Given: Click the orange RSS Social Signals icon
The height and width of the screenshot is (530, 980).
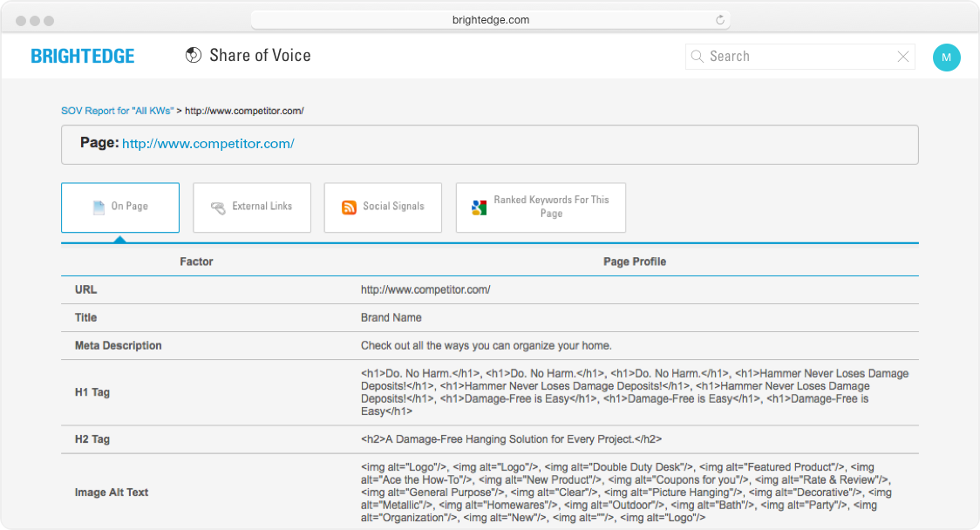Looking at the screenshot, I should point(349,207).
